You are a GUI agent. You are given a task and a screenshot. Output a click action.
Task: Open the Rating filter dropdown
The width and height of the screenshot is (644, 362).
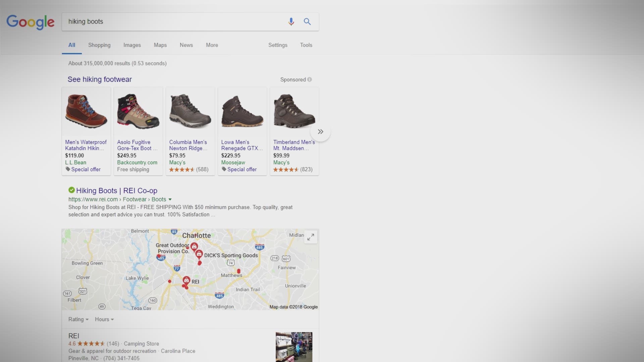pos(78,319)
